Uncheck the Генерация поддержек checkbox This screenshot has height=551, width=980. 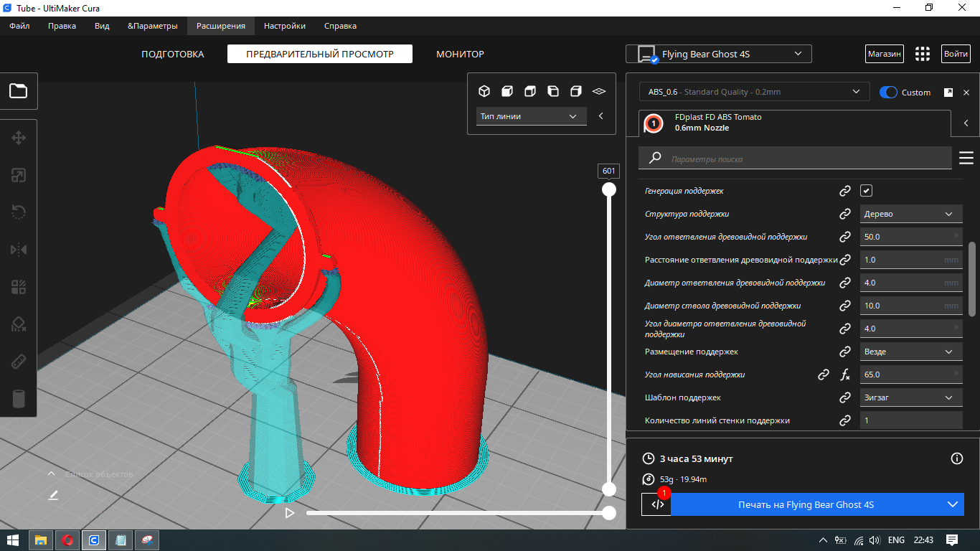tap(867, 191)
